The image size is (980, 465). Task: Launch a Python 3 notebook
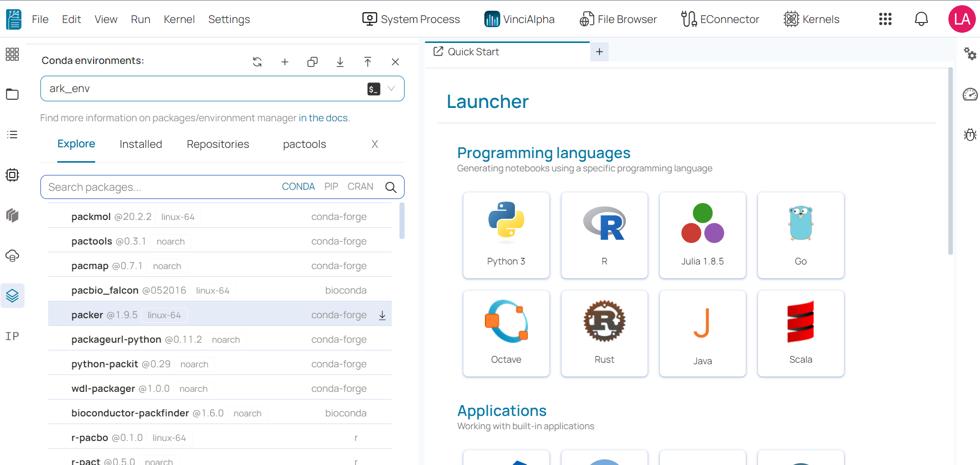click(506, 235)
